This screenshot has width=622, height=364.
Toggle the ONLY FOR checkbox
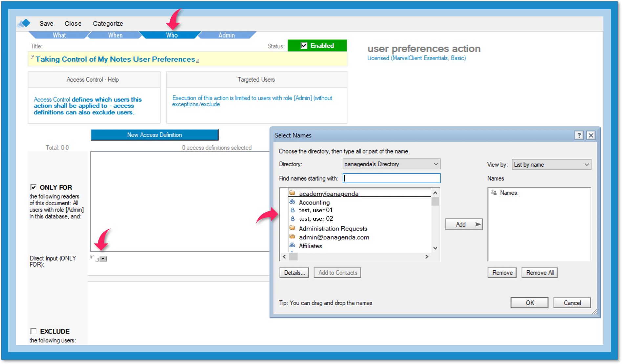33,187
